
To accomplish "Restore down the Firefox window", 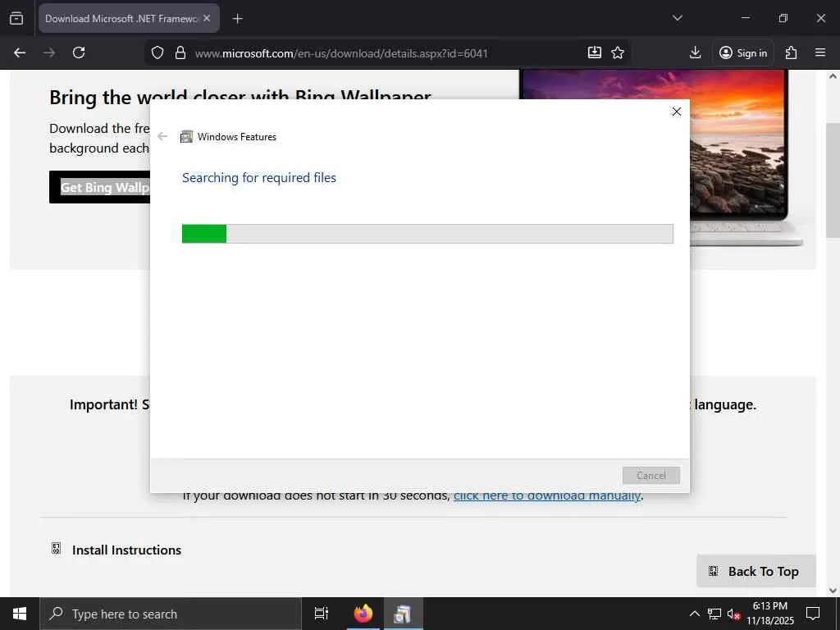I will (x=783, y=18).
